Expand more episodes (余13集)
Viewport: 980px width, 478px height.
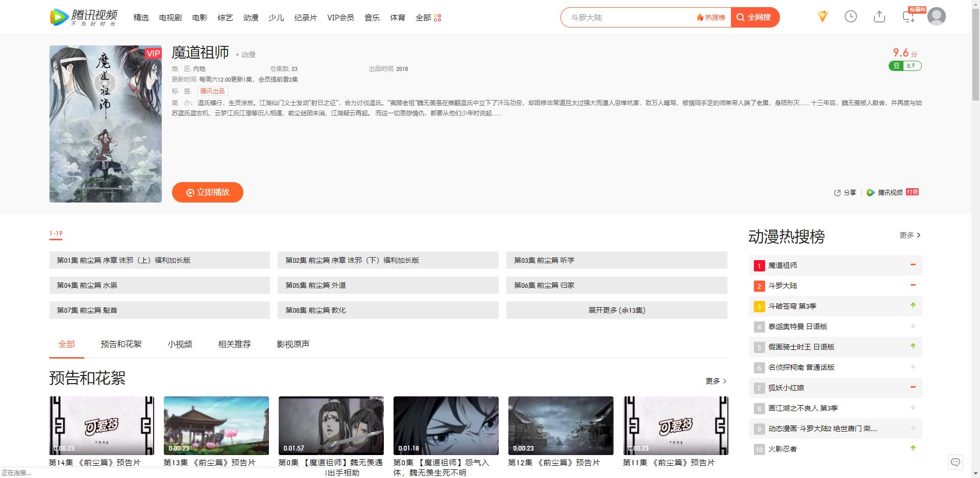[x=616, y=310]
